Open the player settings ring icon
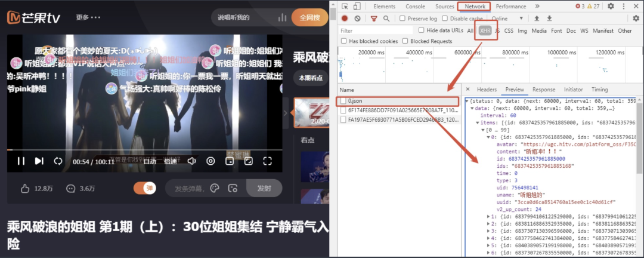Image resolution: width=644 pixels, height=258 pixels. pos(210,161)
